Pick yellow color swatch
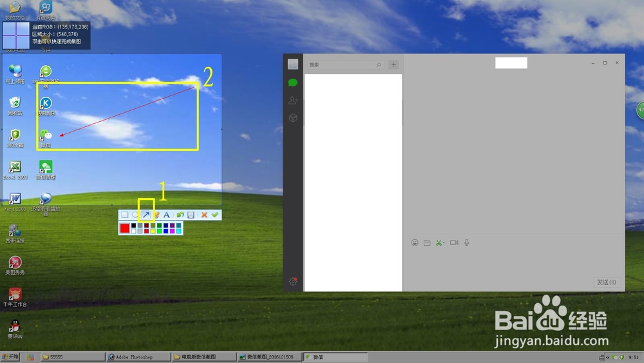Viewport: 644px width, 363px height. coord(153,231)
